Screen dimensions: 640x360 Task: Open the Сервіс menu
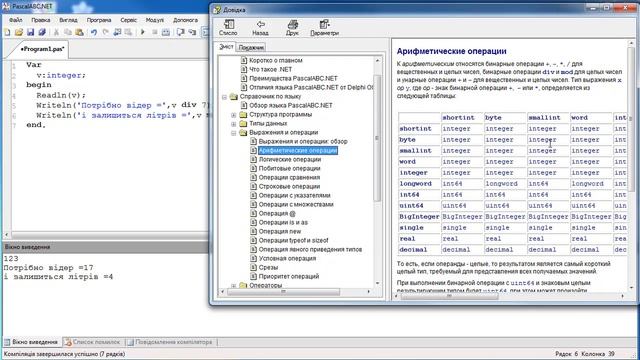coord(129,20)
